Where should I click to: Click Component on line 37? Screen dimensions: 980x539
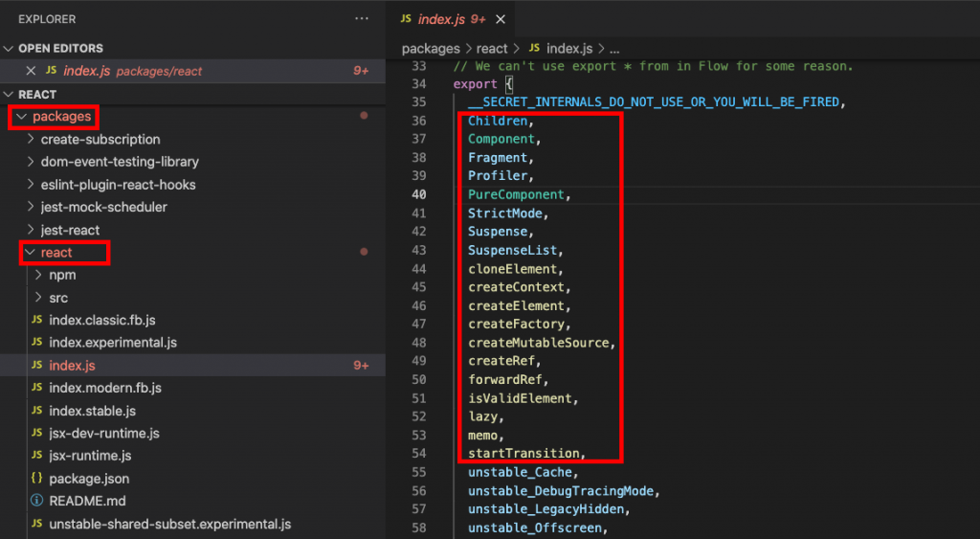(501, 139)
